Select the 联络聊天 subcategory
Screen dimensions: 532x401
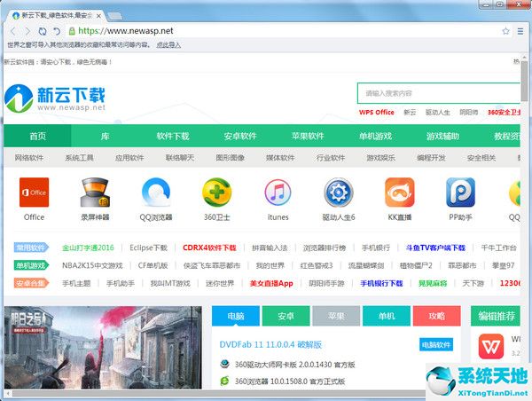point(180,158)
